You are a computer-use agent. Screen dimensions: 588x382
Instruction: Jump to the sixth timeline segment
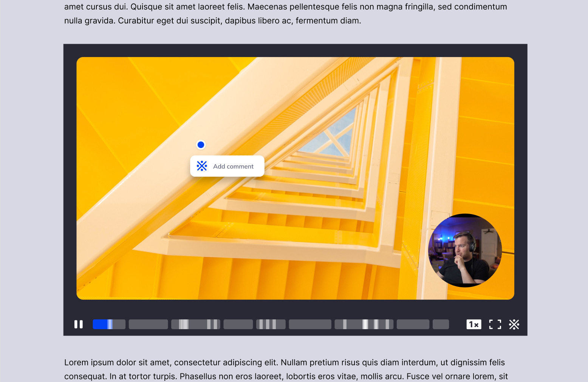click(x=310, y=324)
